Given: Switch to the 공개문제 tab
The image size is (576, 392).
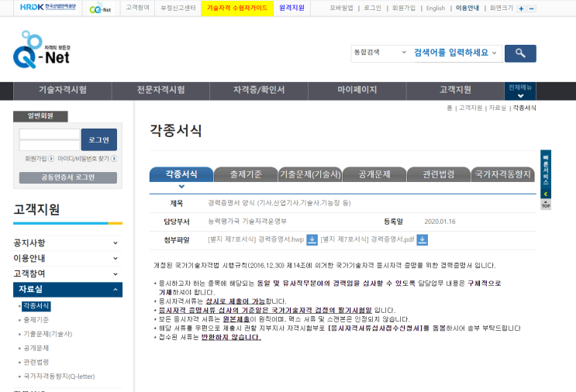Looking at the screenshot, I should tap(374, 174).
